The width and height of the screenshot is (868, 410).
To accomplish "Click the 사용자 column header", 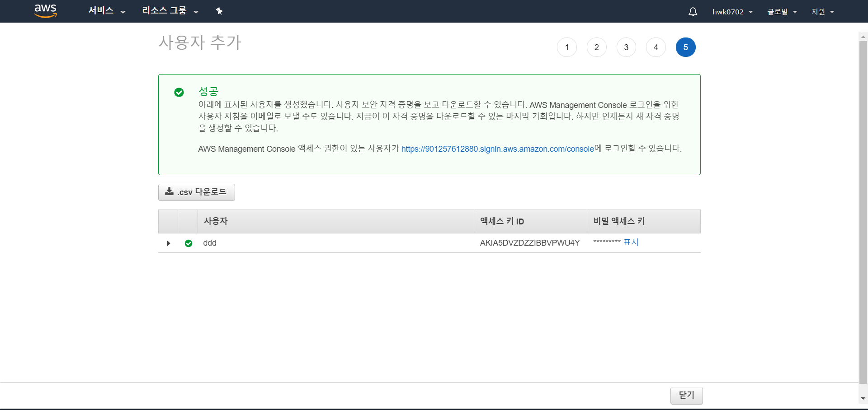I will [x=336, y=221].
